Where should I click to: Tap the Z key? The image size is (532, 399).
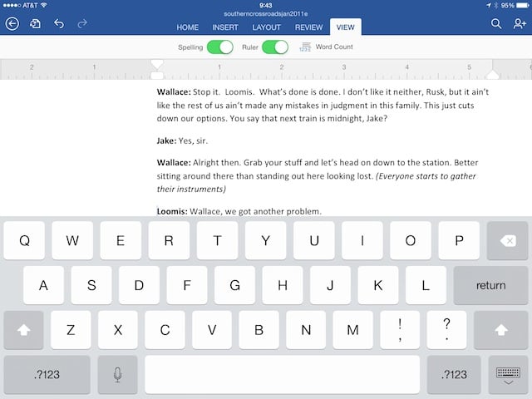pyautogui.click(x=71, y=330)
